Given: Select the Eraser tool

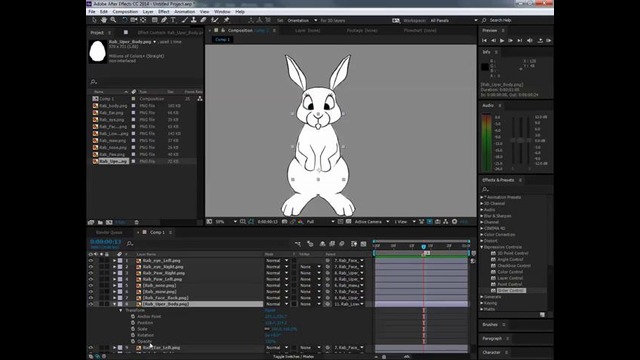Looking at the screenshot, I should (203, 20).
